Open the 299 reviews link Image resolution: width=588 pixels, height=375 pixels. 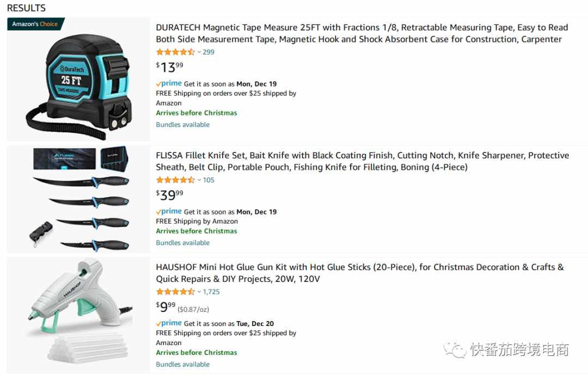[x=209, y=52]
